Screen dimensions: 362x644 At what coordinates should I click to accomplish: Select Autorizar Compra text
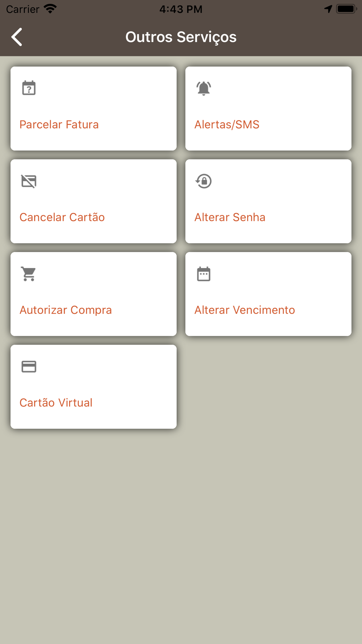tap(66, 310)
